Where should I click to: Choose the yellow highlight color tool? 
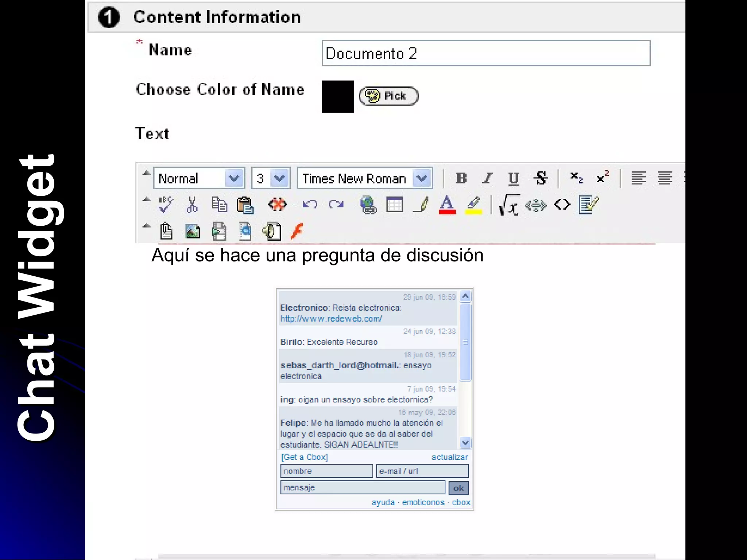click(x=473, y=205)
